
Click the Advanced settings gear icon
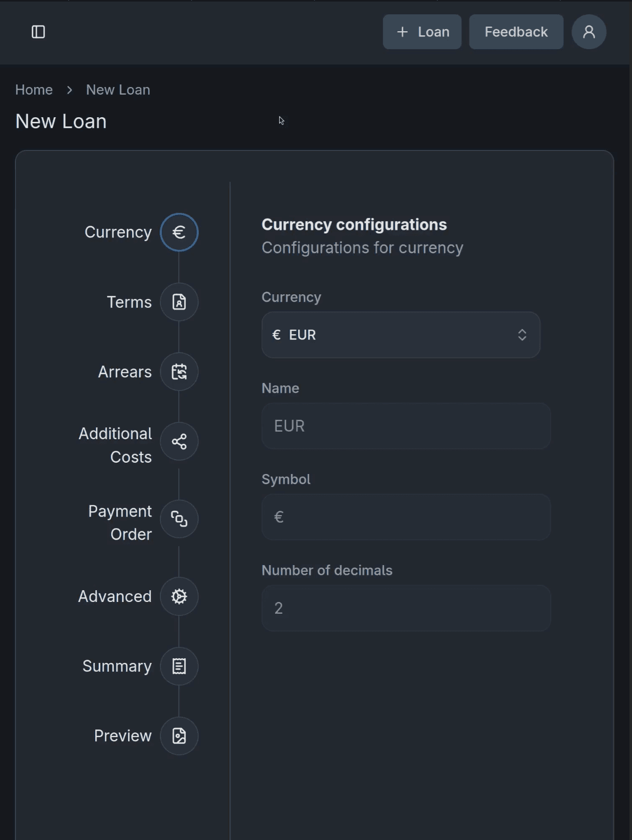coord(179,596)
